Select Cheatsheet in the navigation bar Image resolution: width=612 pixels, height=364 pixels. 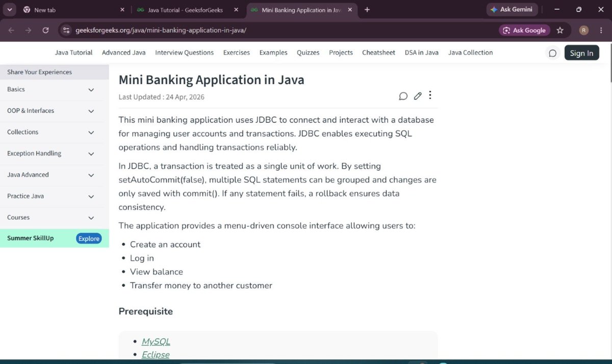point(378,53)
